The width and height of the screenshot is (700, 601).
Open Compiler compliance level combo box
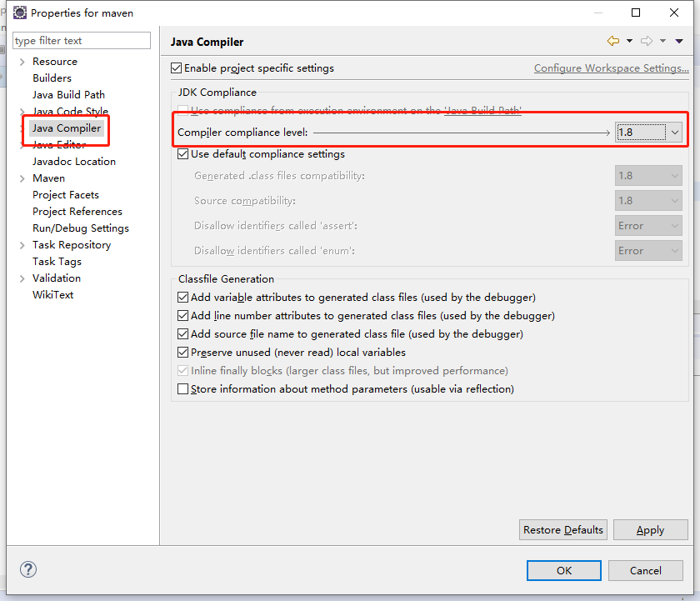pos(648,133)
